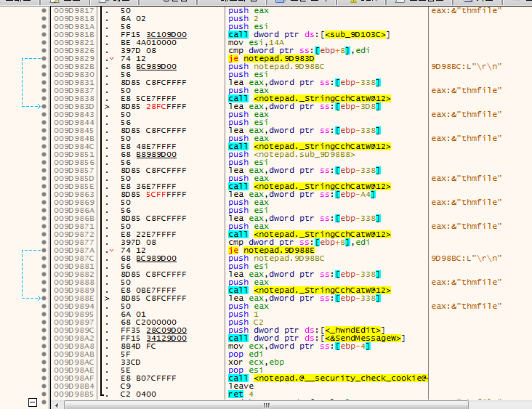Click the bytes 'E8 B07CFFFF'

(148, 378)
